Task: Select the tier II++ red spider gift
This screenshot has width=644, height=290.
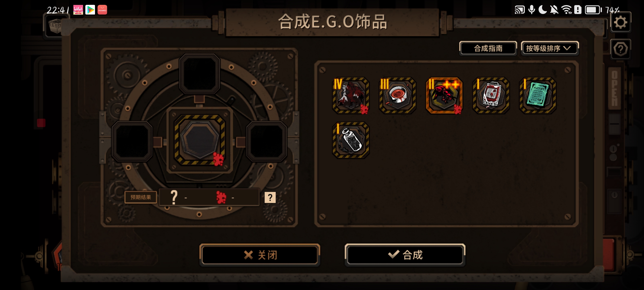Action: pos(444,95)
